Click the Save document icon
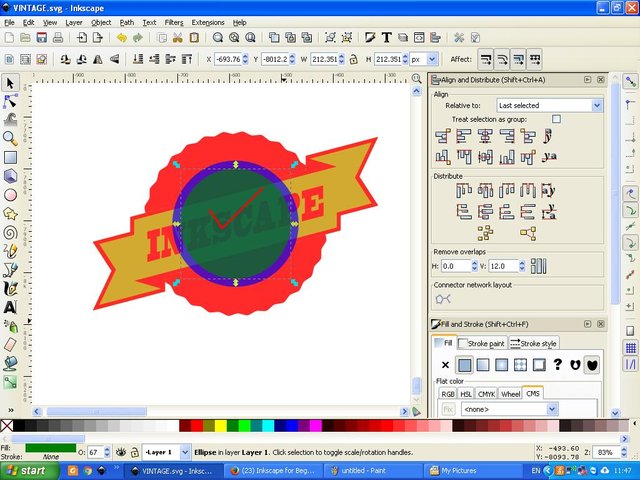Viewport: 640px width, 480px height. coord(42,38)
